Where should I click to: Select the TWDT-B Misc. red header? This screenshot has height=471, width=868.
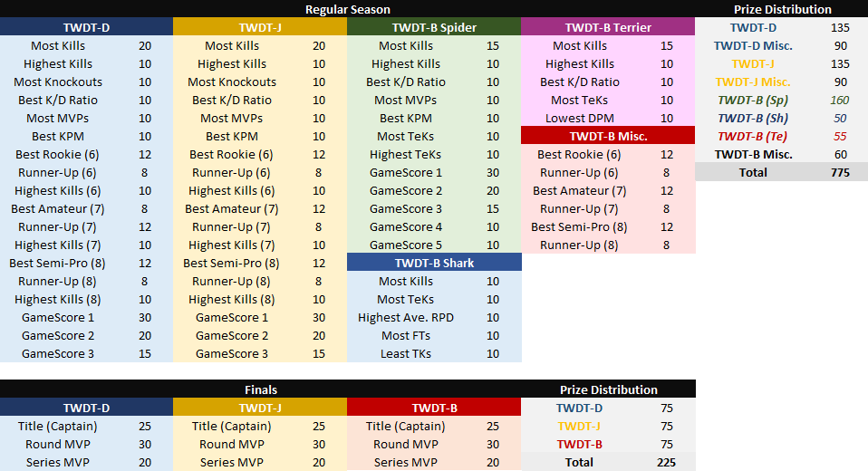pos(608,136)
